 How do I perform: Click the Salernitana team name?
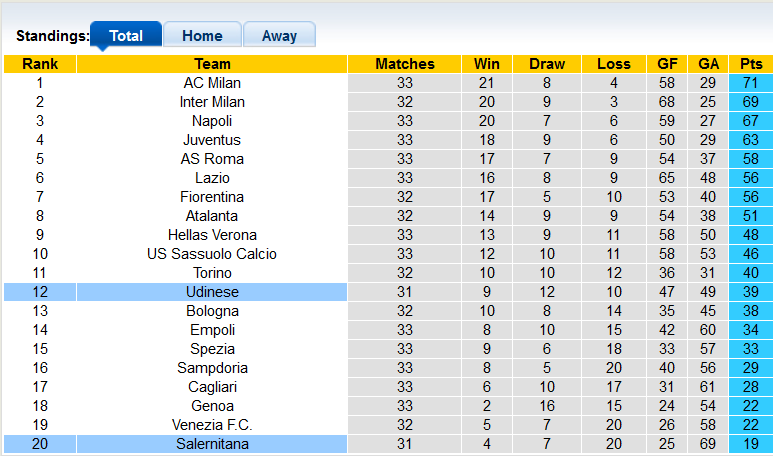(212, 444)
